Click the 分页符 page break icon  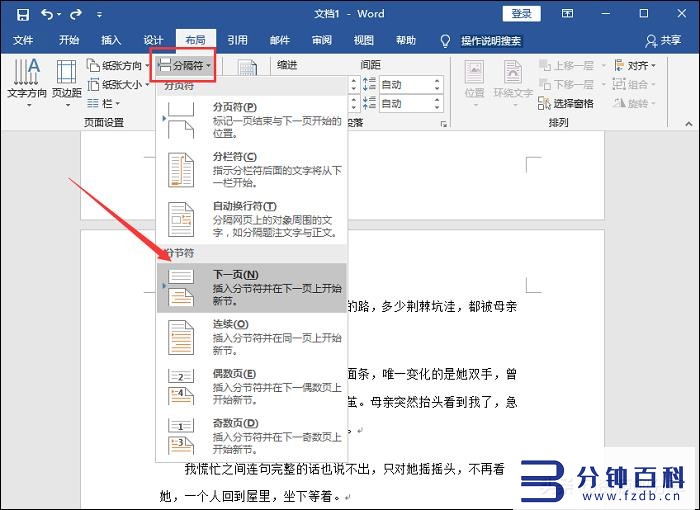[x=180, y=120]
